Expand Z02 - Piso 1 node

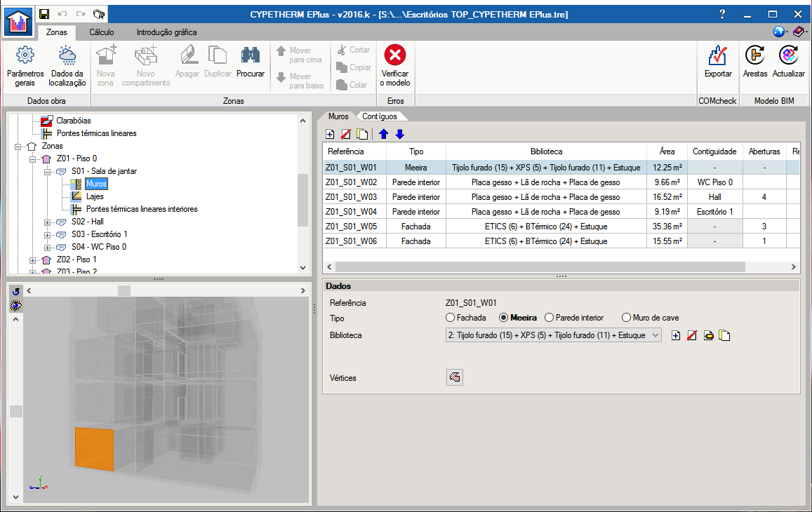[32, 260]
